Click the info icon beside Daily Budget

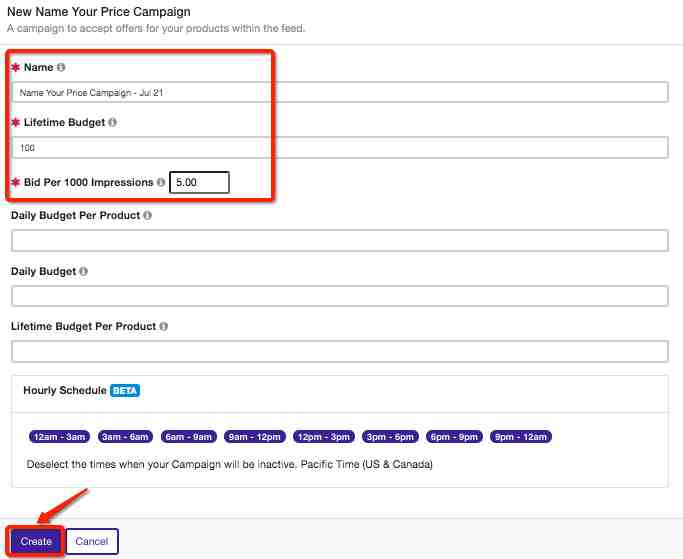coord(84,271)
